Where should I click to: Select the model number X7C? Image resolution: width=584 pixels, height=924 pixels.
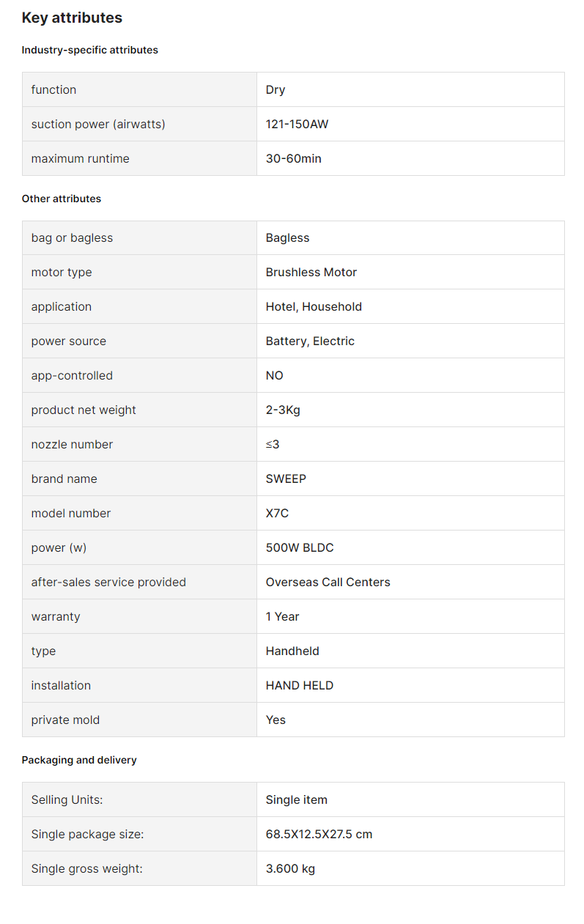click(x=277, y=513)
